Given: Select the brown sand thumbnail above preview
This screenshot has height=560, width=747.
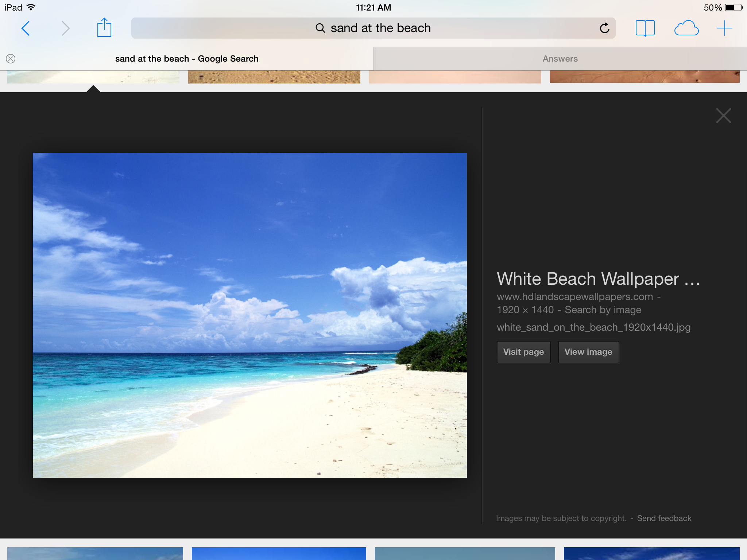Looking at the screenshot, I should point(274,77).
